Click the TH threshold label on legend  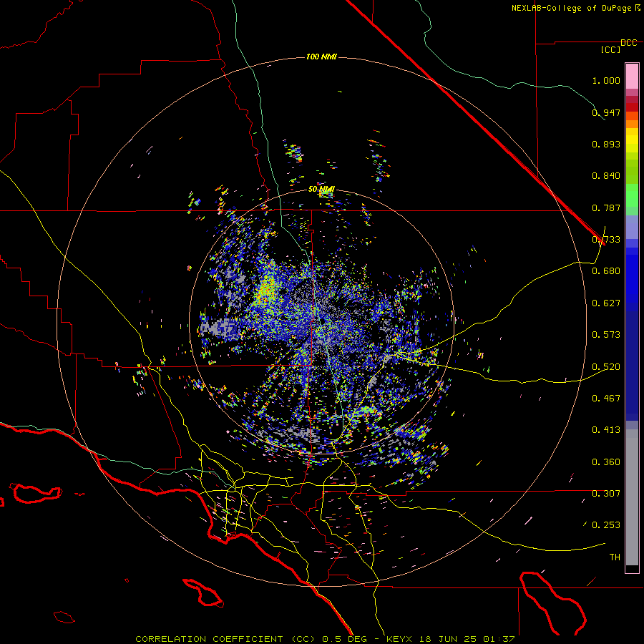pyautogui.click(x=615, y=557)
